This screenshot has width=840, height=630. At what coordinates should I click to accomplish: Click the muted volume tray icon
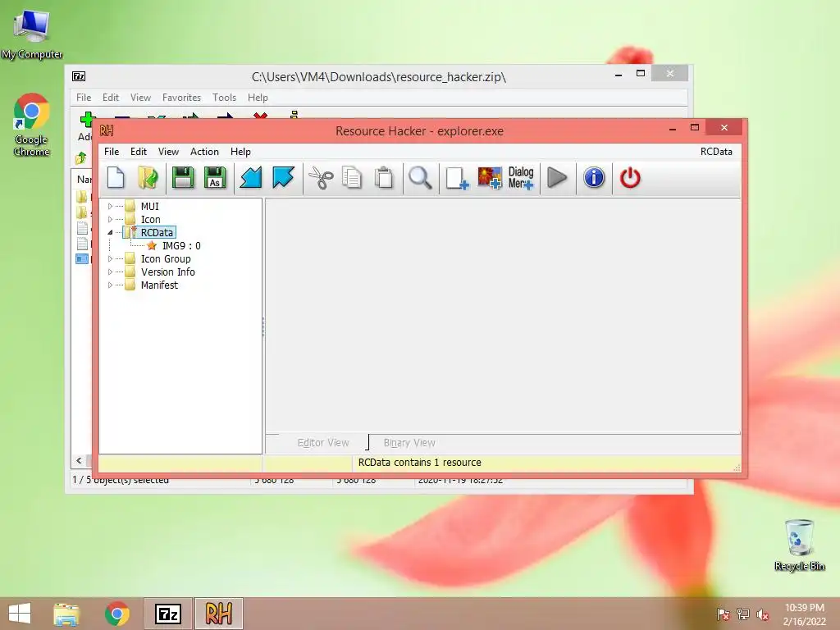pyautogui.click(x=763, y=614)
